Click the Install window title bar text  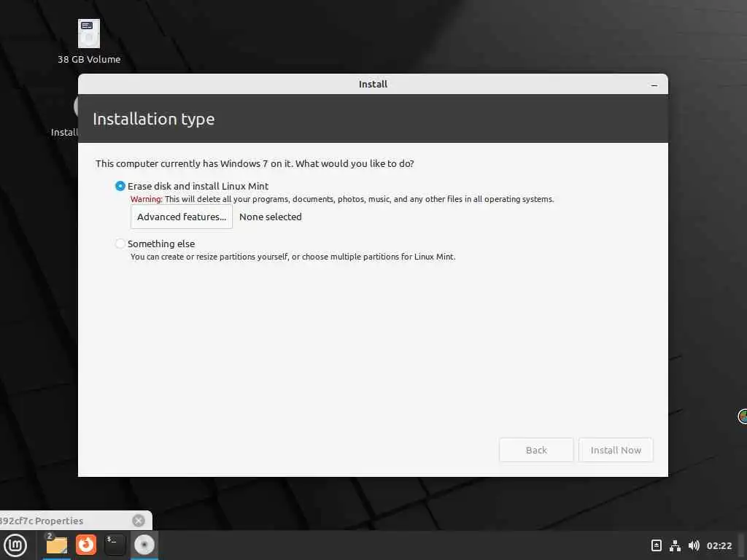[373, 85]
